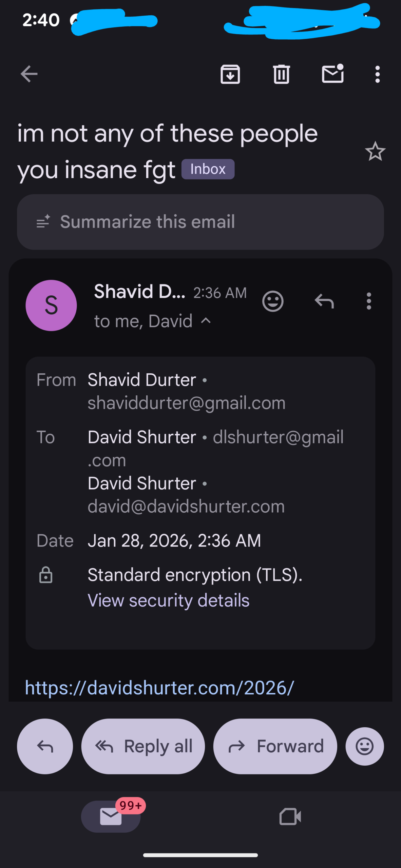This screenshot has height=868, width=401.
Task: Open the message options three-dot menu
Action: (x=369, y=301)
